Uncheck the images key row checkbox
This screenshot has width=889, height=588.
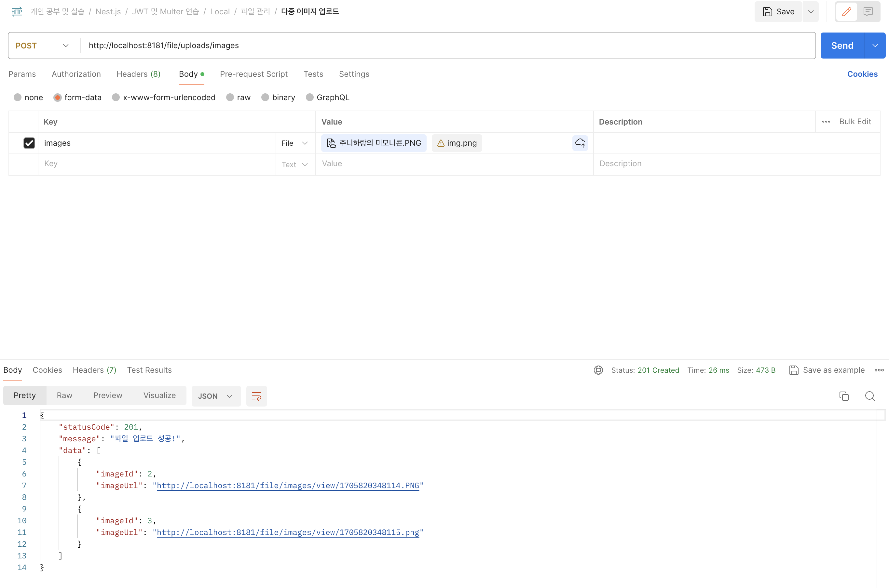click(x=29, y=143)
